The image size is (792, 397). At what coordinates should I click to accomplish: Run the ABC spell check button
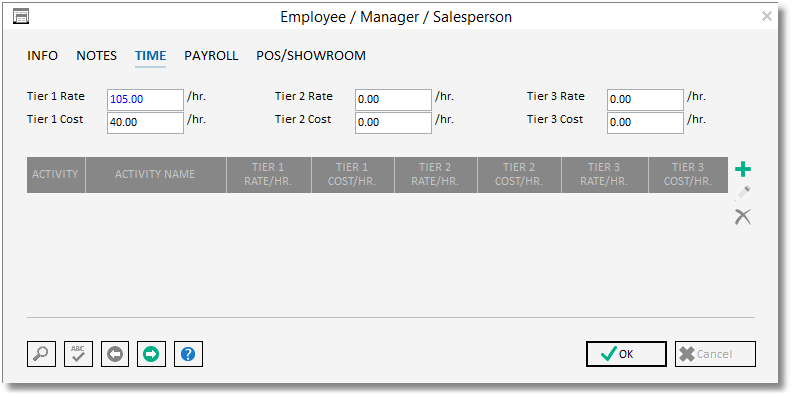[x=78, y=354]
